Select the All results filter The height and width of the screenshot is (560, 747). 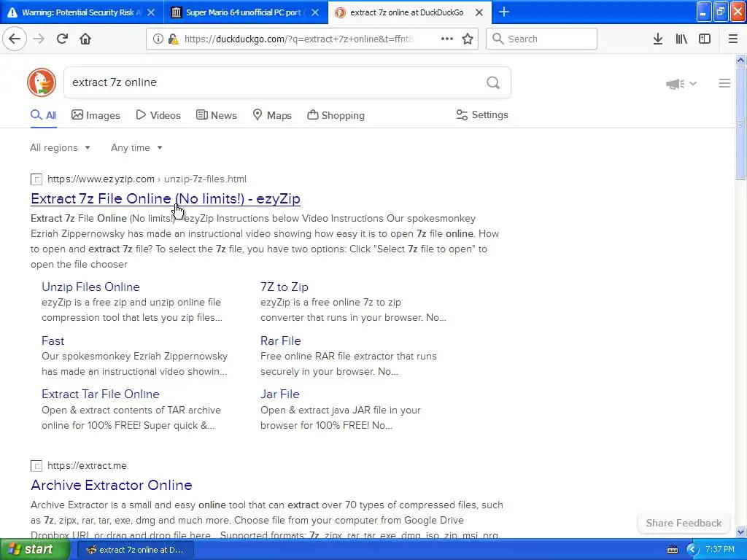click(x=43, y=115)
